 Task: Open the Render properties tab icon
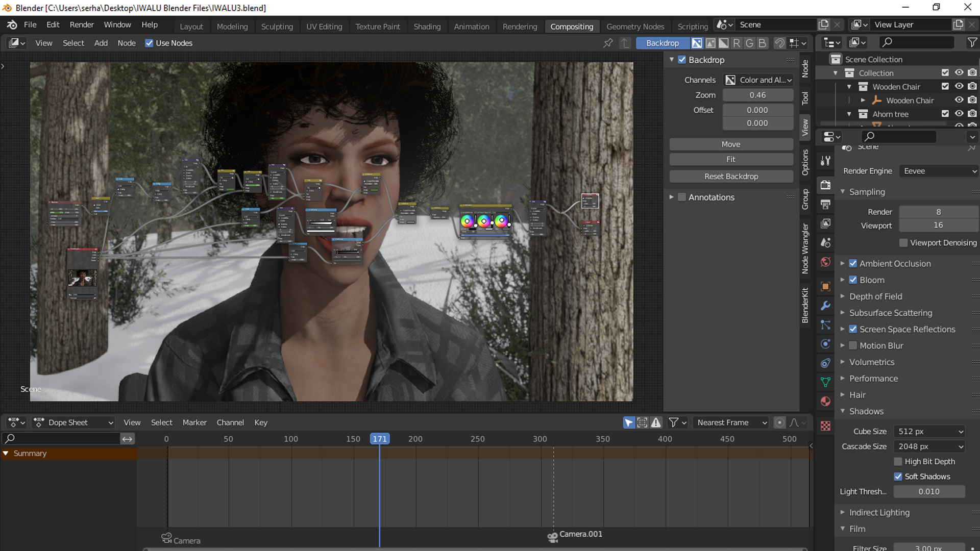(825, 185)
